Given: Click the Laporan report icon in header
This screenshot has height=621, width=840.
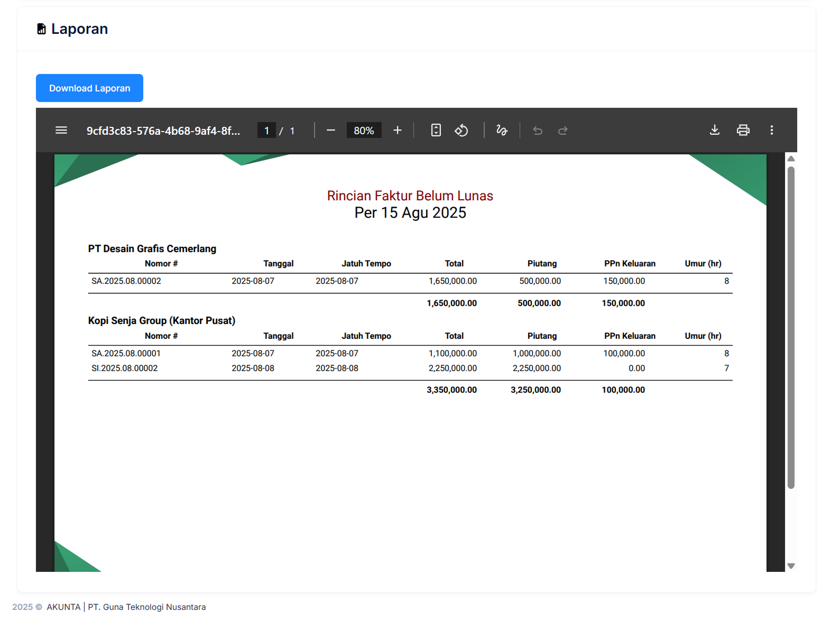Looking at the screenshot, I should pyautogui.click(x=41, y=29).
